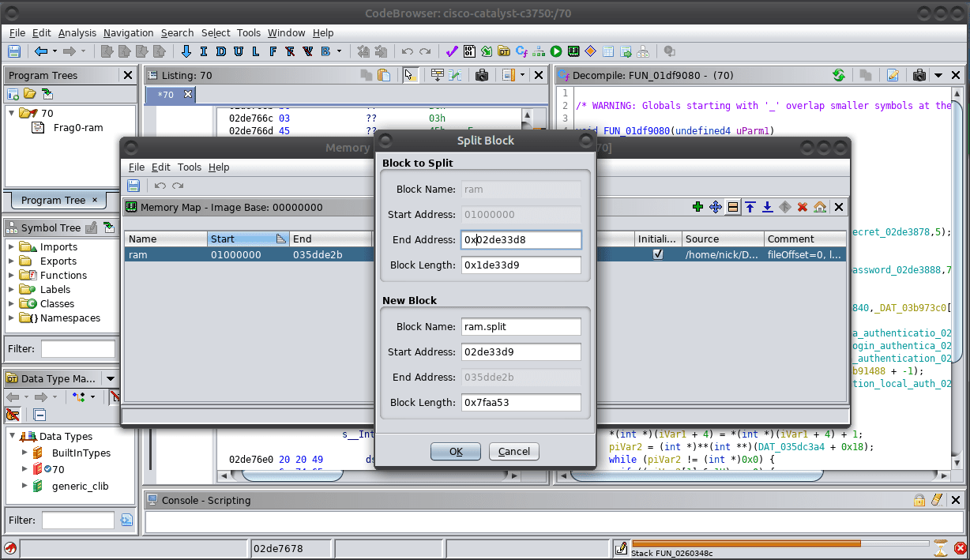
Task: Click the green Run script play icon
Action: pyautogui.click(x=556, y=51)
